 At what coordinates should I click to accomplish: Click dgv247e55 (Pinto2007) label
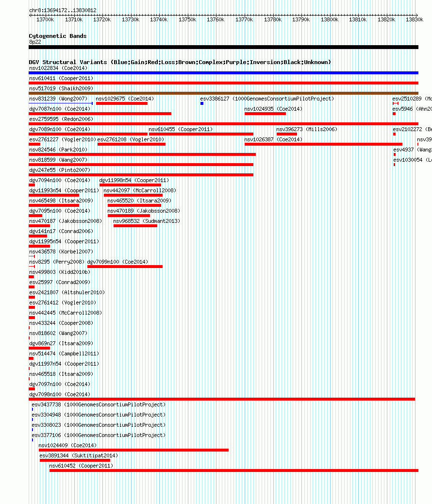pyautogui.click(x=60, y=170)
